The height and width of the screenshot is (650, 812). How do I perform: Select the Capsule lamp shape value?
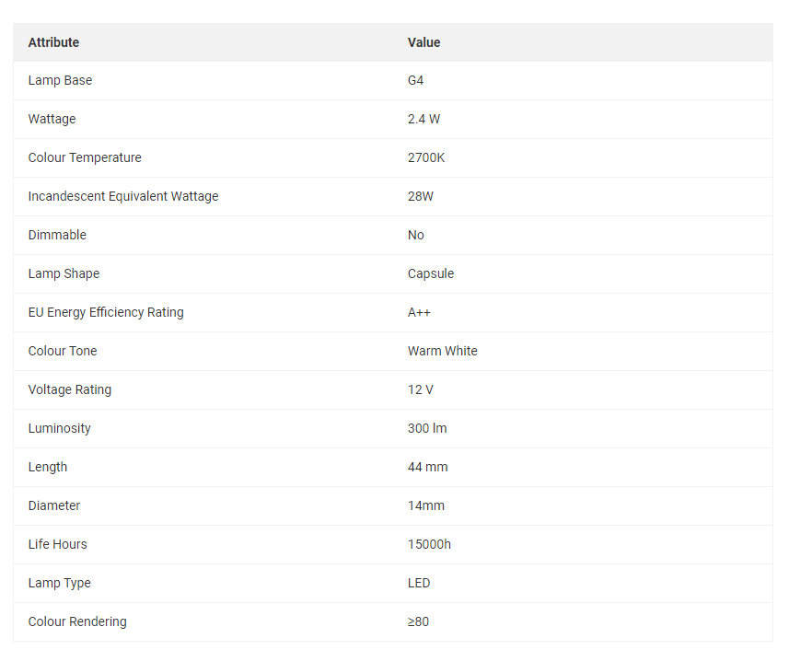[x=431, y=273]
